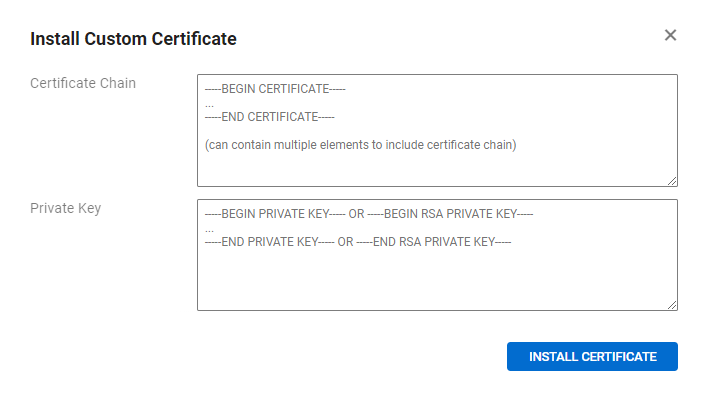The image size is (710, 401).
Task: Grab the Certificate Chain textarea resize handle
Action: point(672,181)
